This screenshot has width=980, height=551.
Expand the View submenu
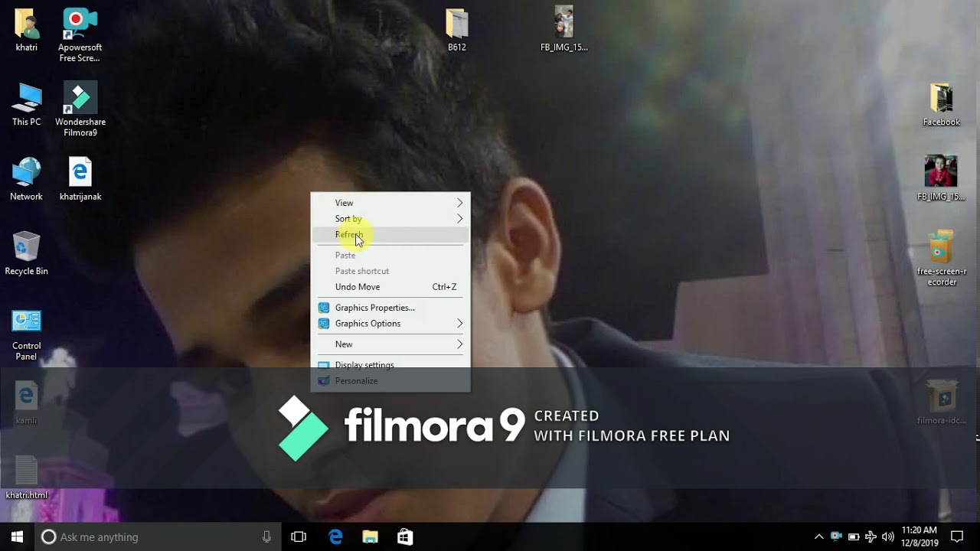(x=390, y=203)
